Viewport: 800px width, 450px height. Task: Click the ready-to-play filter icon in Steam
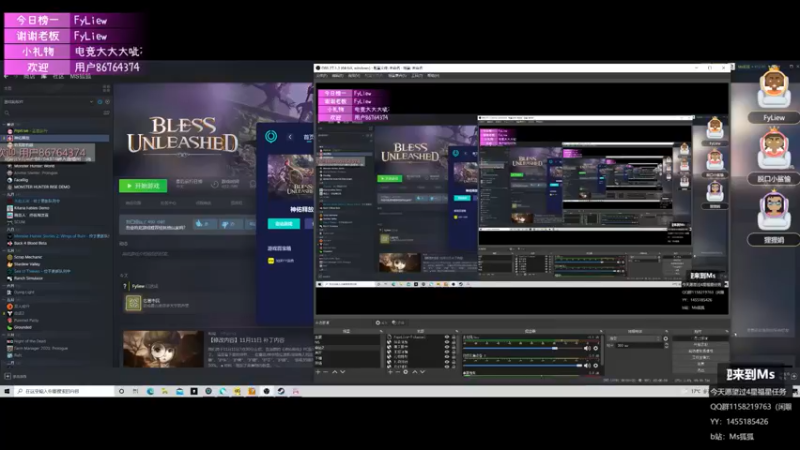click(108, 102)
